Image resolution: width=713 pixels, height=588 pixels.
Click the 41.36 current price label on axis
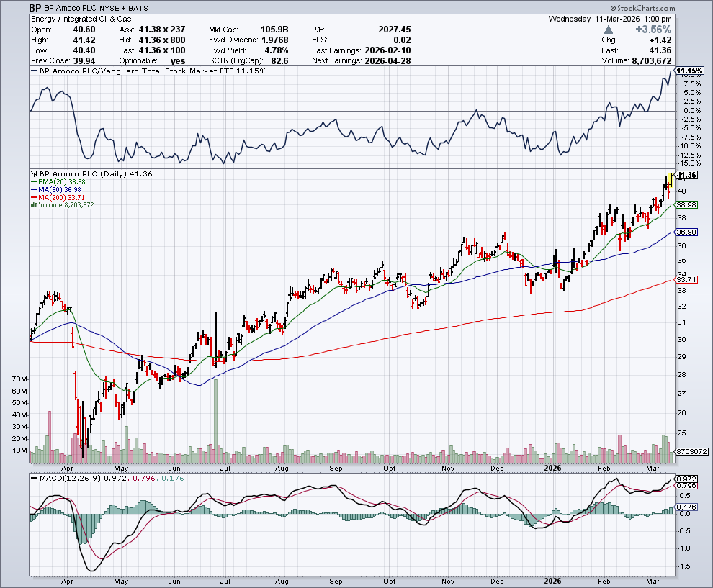point(687,175)
